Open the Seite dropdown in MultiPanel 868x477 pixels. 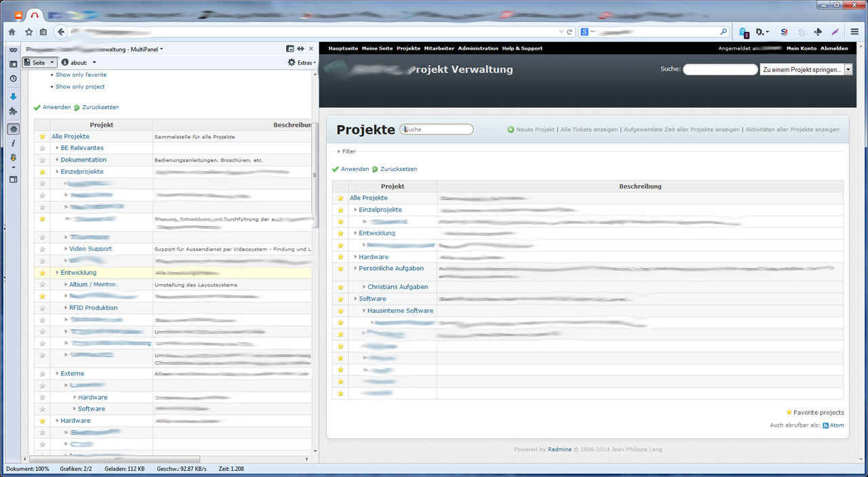40,62
